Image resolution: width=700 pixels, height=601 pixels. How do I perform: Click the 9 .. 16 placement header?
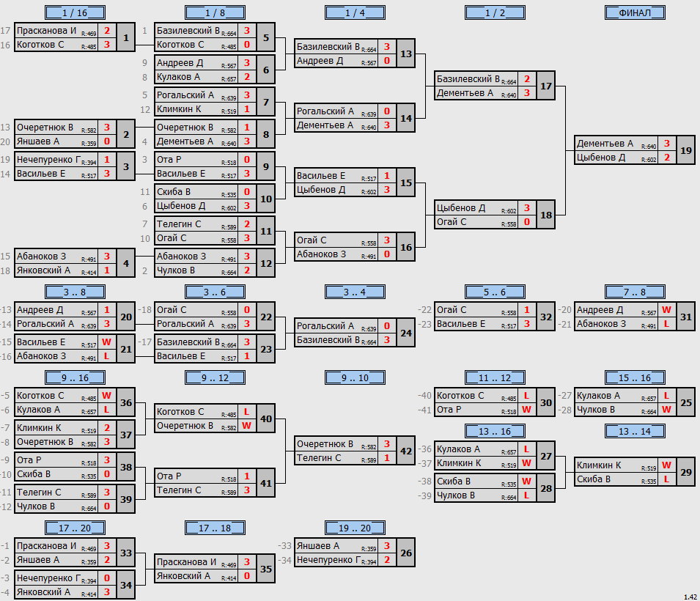[x=75, y=377]
